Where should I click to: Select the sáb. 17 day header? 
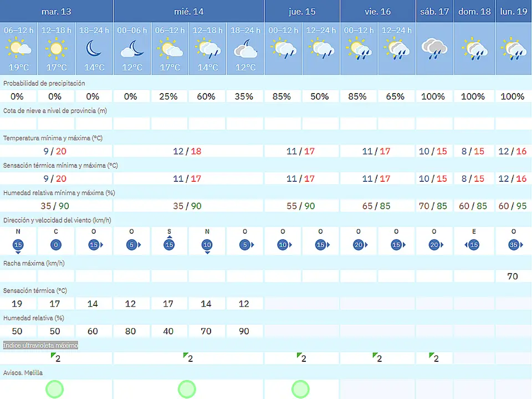click(x=434, y=11)
